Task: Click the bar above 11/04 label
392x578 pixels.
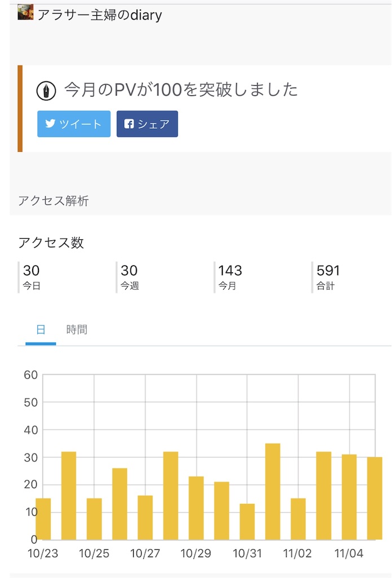Action: 349,497
